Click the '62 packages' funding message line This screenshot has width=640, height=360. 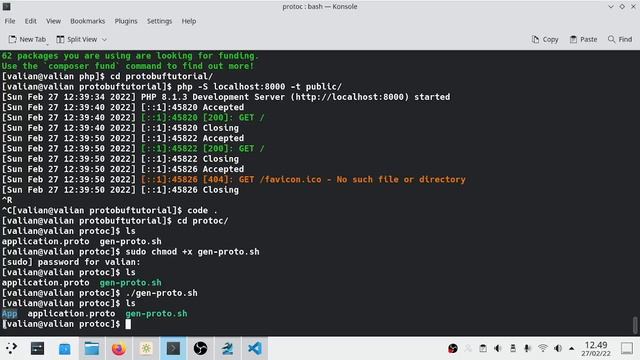point(130,56)
